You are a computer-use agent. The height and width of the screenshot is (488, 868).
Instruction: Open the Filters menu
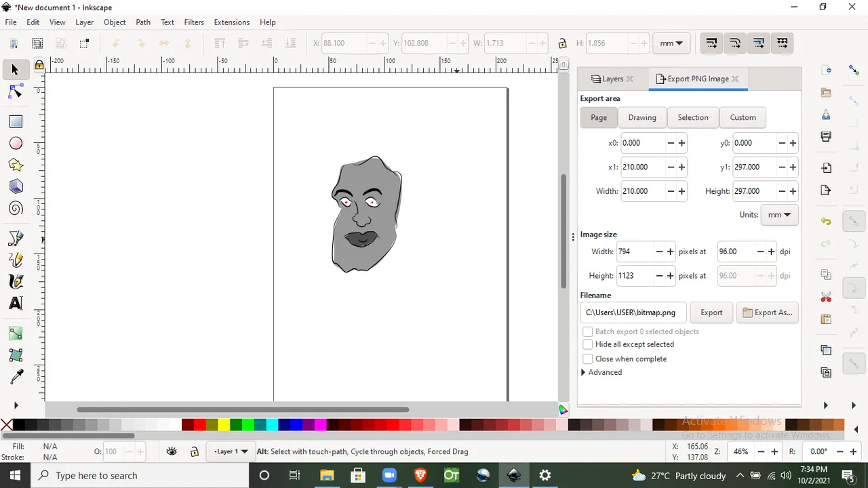tap(194, 22)
